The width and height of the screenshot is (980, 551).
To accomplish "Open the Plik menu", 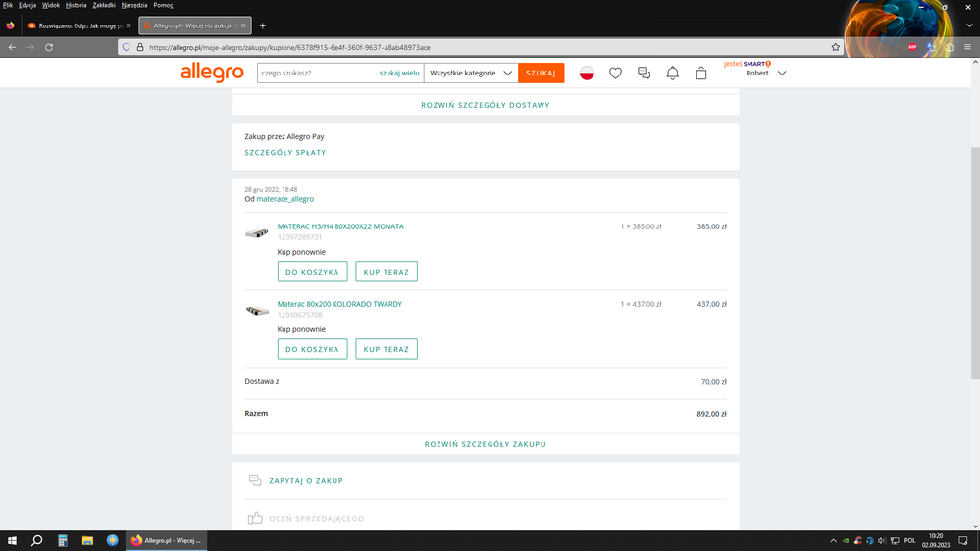I will [8, 5].
